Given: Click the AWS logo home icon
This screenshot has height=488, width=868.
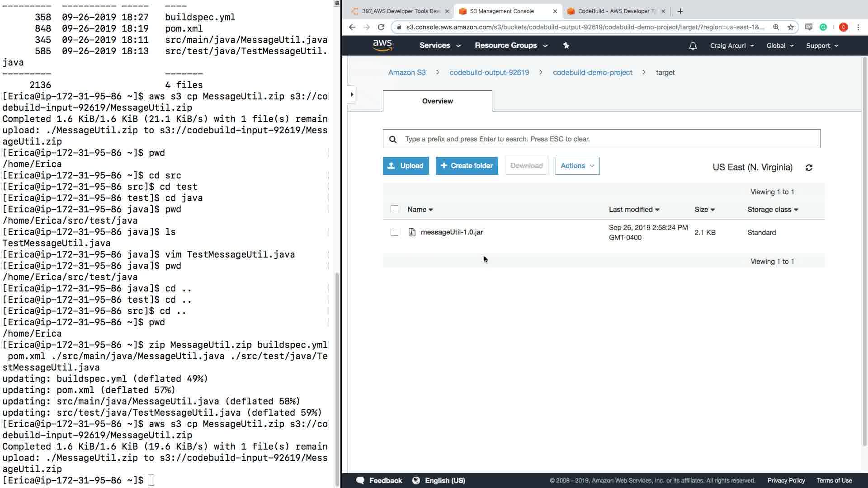Looking at the screenshot, I should point(382,45).
